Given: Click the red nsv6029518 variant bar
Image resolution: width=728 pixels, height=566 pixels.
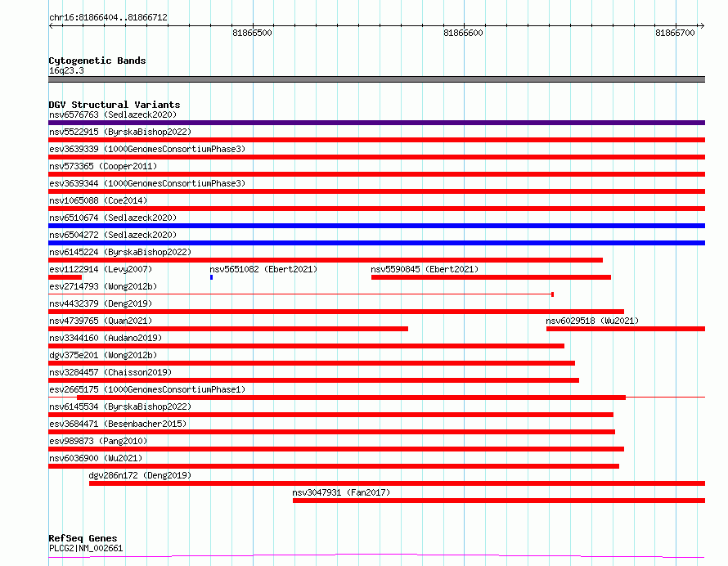Looking at the screenshot, I should tap(626, 329).
